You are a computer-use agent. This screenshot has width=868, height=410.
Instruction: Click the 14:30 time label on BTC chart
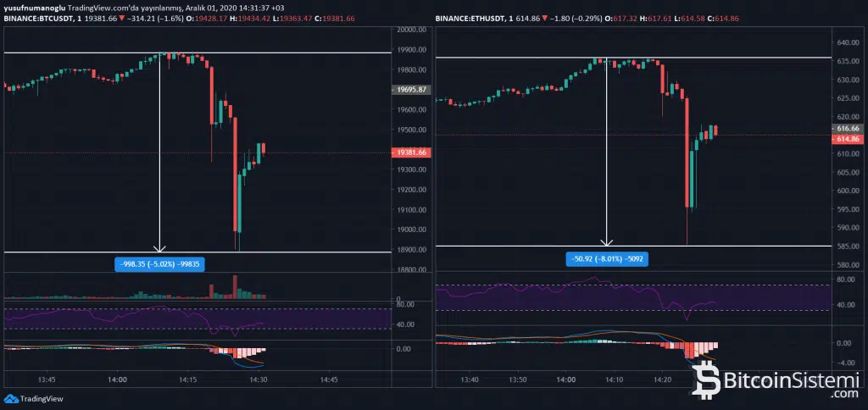pyautogui.click(x=259, y=380)
